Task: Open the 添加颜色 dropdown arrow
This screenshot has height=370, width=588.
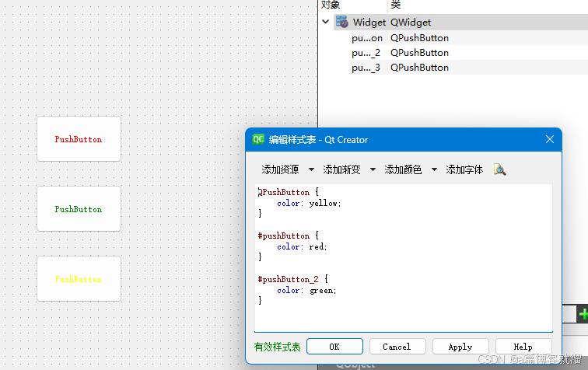Action: (434, 169)
